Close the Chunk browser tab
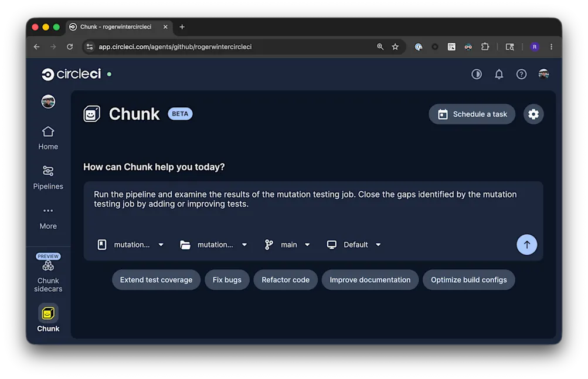Image resolution: width=588 pixels, height=379 pixels. tap(165, 27)
